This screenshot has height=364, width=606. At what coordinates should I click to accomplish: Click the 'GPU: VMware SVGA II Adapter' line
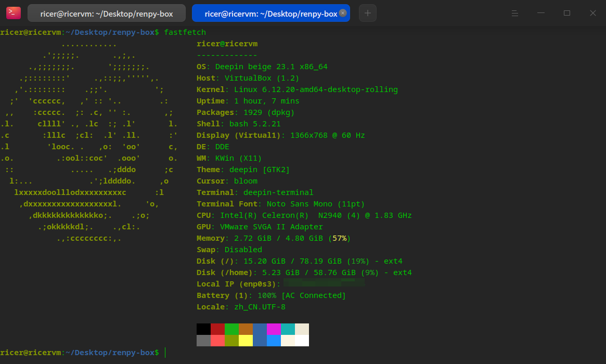(x=260, y=227)
